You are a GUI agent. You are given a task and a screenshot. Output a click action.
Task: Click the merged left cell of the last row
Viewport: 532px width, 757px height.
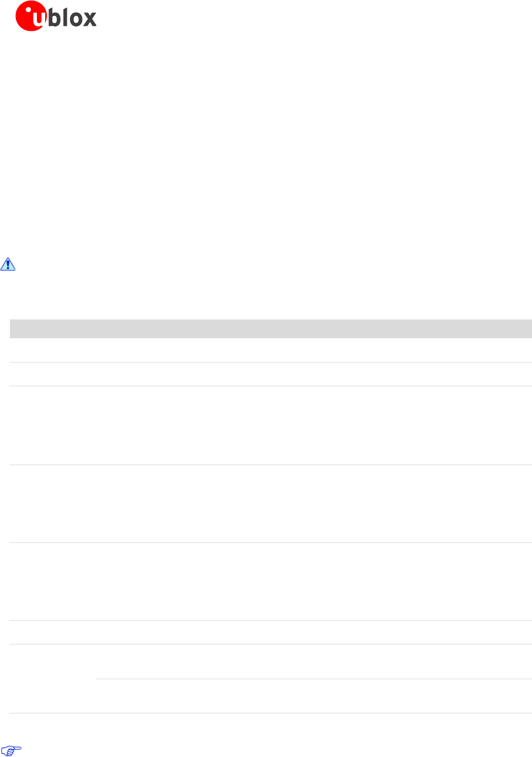(x=53, y=679)
